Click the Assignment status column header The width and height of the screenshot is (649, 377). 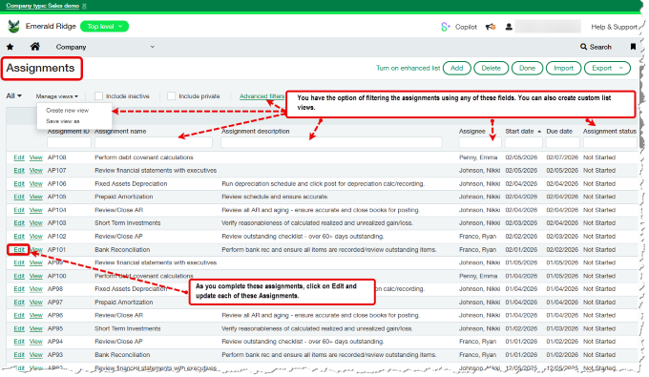click(609, 131)
